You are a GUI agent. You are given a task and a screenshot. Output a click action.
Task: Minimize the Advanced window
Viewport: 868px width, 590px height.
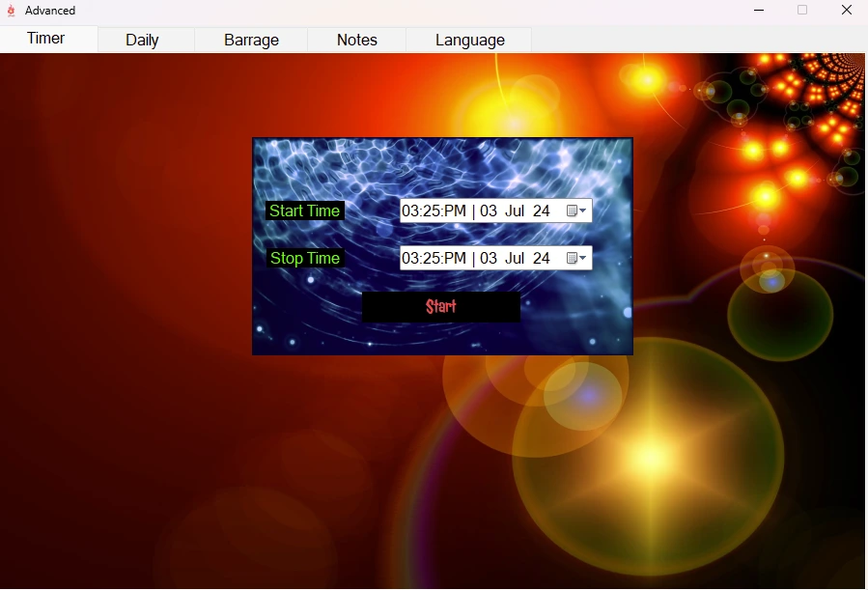(x=759, y=10)
